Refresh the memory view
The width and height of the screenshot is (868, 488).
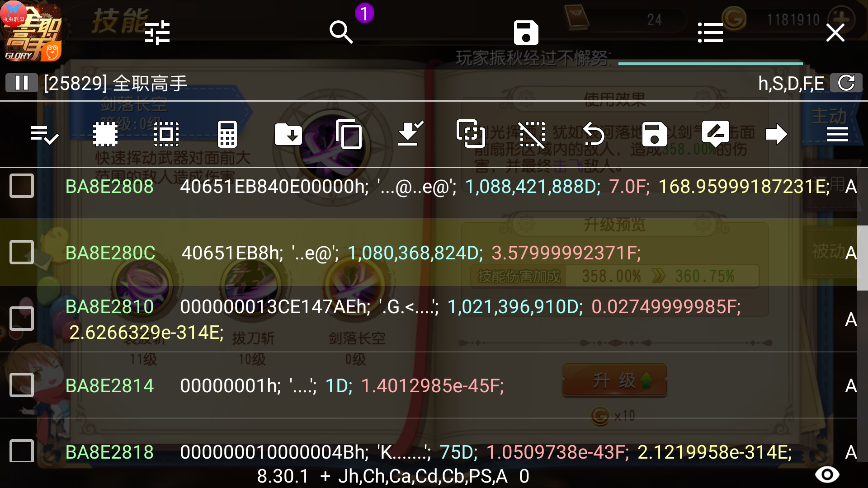(x=846, y=83)
